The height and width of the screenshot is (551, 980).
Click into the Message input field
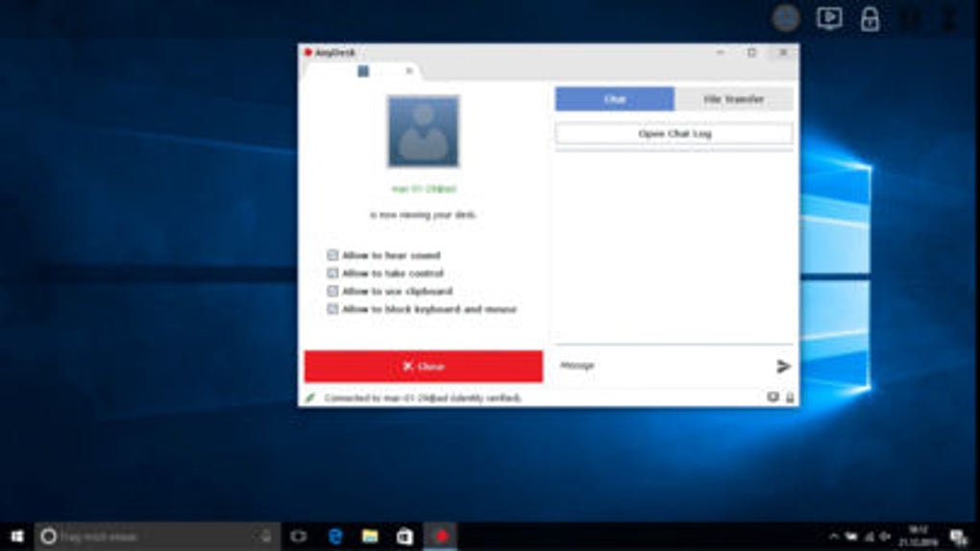point(664,366)
